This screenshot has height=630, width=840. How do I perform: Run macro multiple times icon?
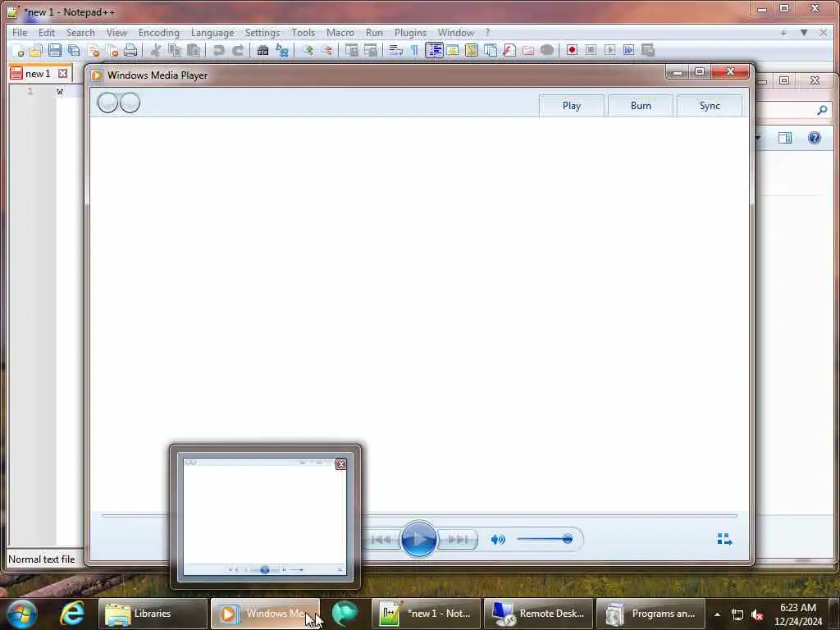629,50
